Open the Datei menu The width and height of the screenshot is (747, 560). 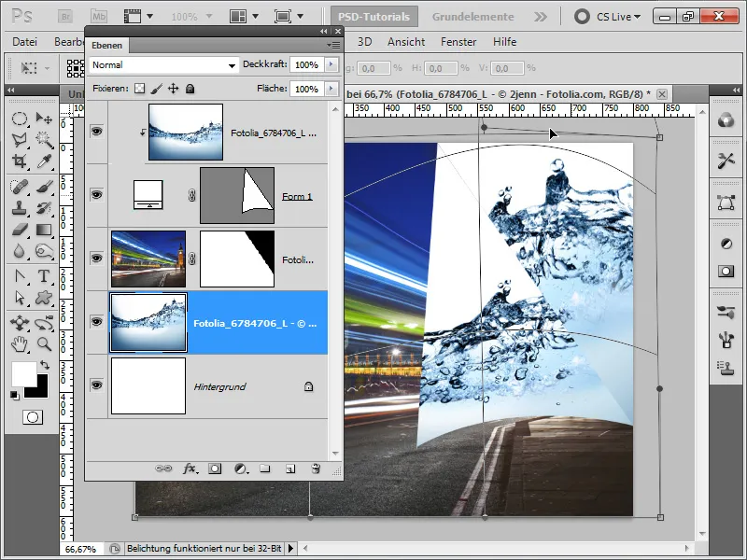[25, 42]
